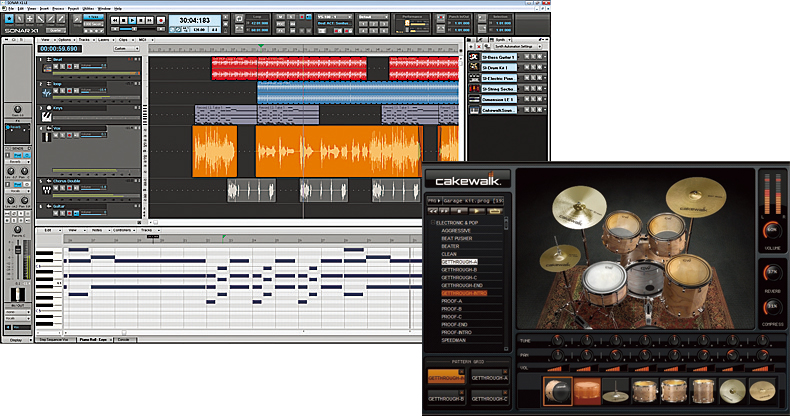This screenshot has width=790, height=416.
Task: Click the Chorus Double track icon
Action: click(x=46, y=190)
